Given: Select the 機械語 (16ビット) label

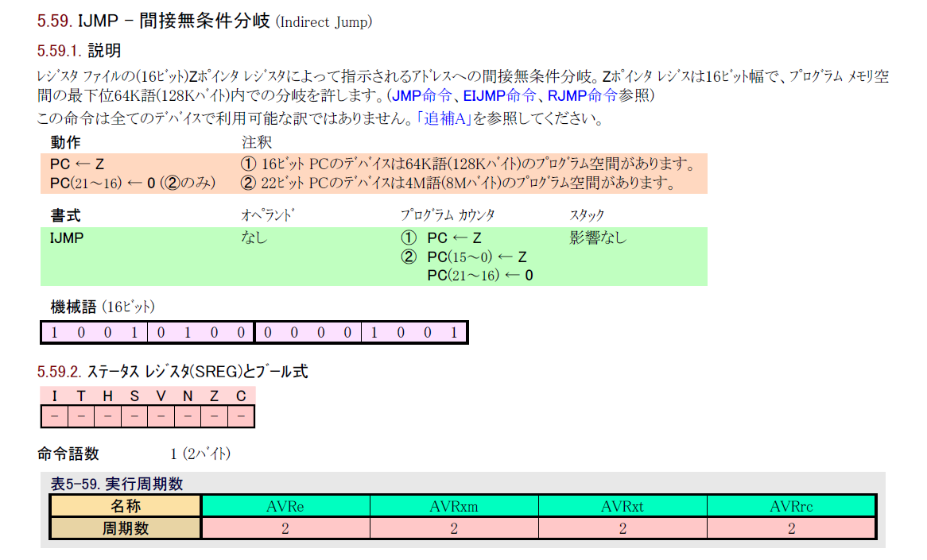Looking at the screenshot, I should click(103, 307).
